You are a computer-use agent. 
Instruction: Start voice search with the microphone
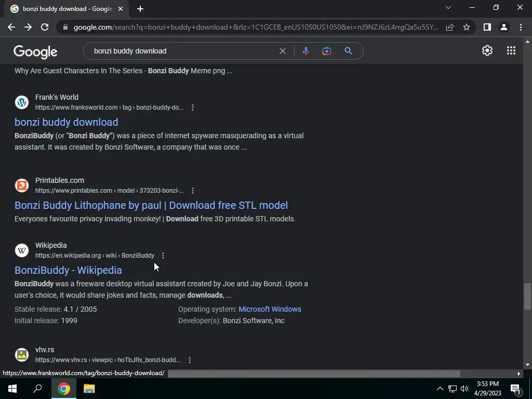[305, 51]
